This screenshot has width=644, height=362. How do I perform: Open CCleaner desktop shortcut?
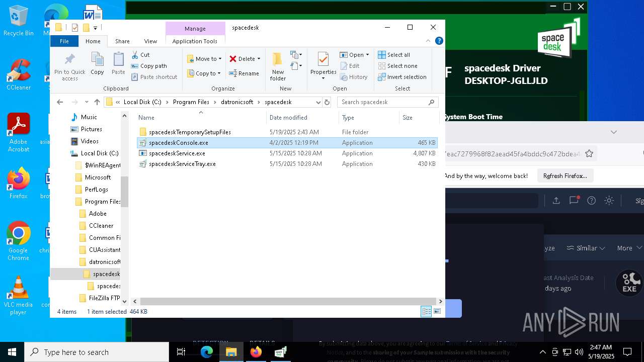pos(18,74)
